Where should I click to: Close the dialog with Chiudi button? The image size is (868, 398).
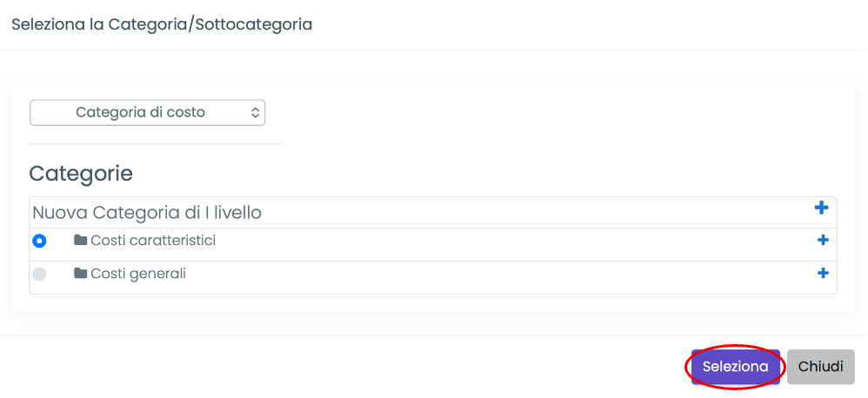pyautogui.click(x=820, y=367)
